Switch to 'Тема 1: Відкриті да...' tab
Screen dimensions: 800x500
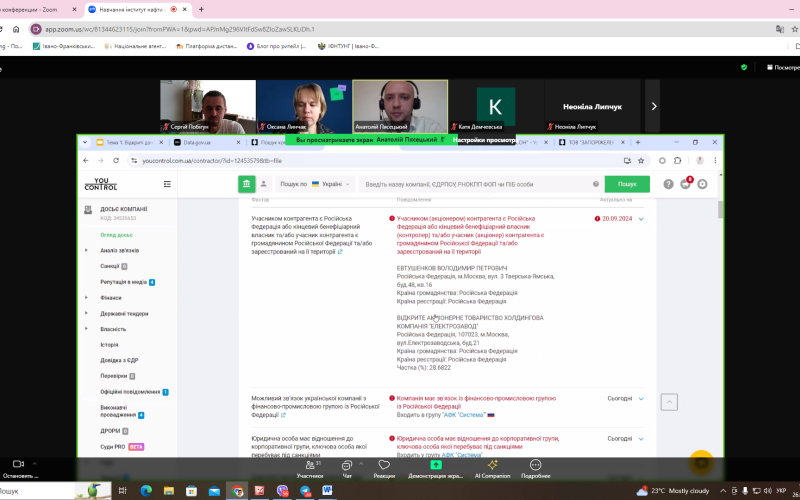[130, 142]
